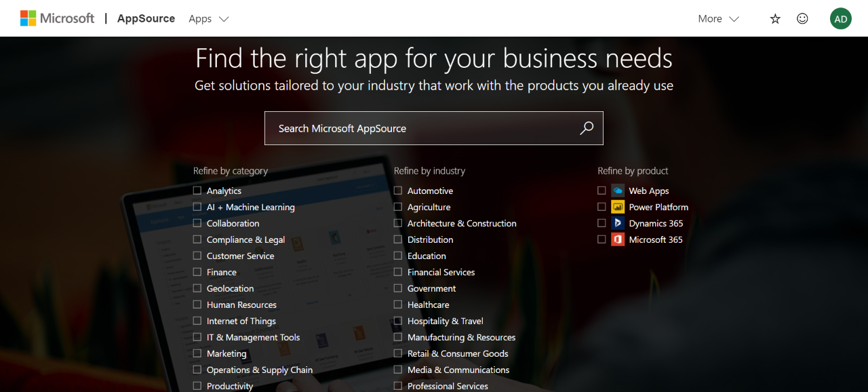Click the search magnifier icon

click(587, 128)
